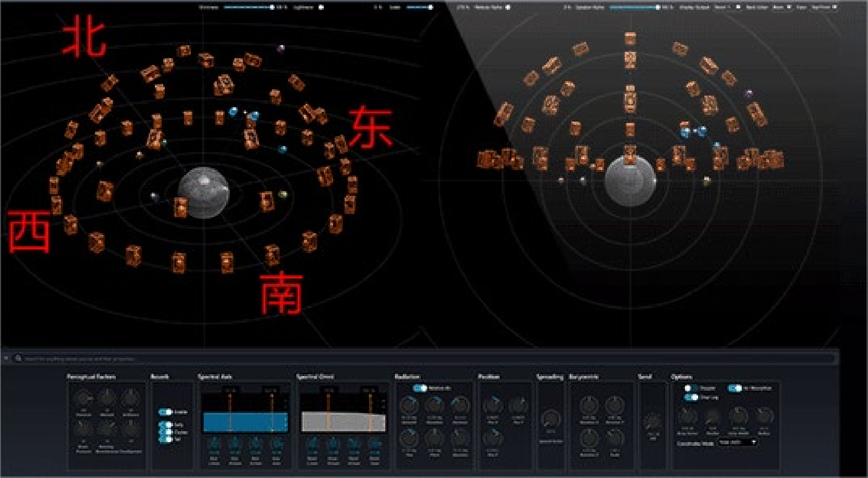Adjust the Speaker Alpha slider

(634, 7)
